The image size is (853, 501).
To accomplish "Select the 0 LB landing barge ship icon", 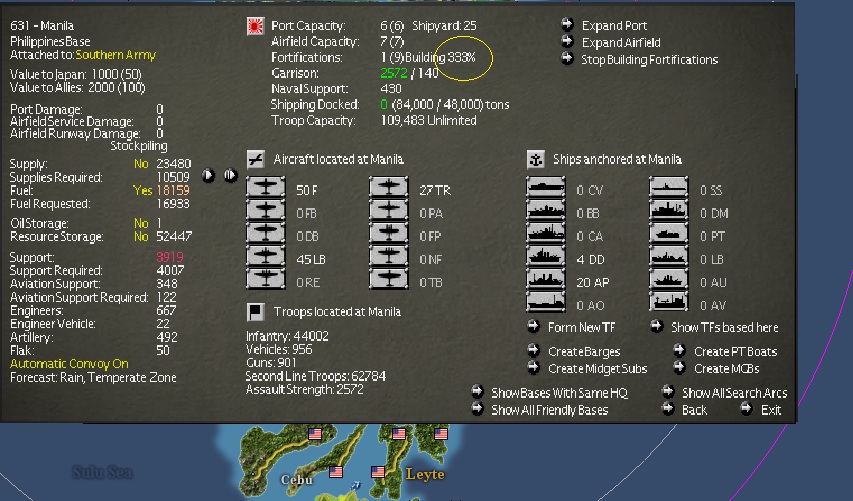I will point(669,256).
